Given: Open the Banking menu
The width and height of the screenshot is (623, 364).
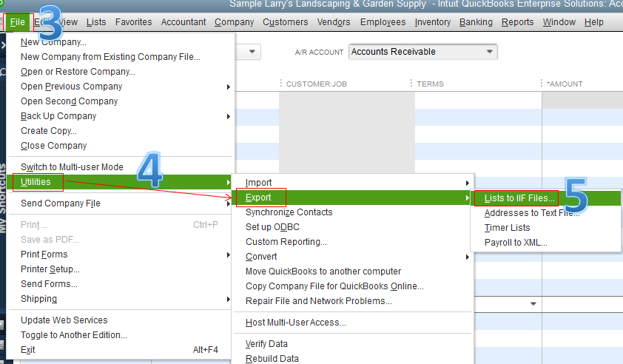Looking at the screenshot, I should point(476,22).
